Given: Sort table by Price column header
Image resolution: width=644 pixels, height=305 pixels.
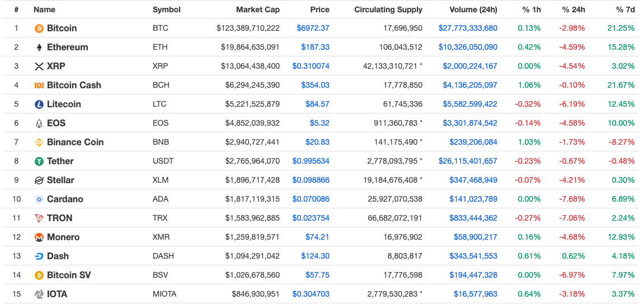Looking at the screenshot, I should 320,9.
